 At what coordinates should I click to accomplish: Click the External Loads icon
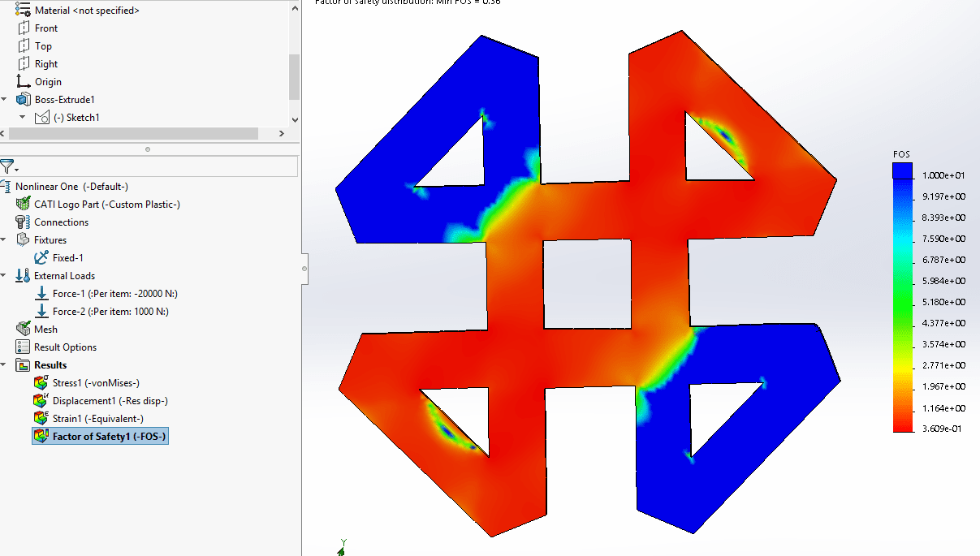click(x=23, y=275)
